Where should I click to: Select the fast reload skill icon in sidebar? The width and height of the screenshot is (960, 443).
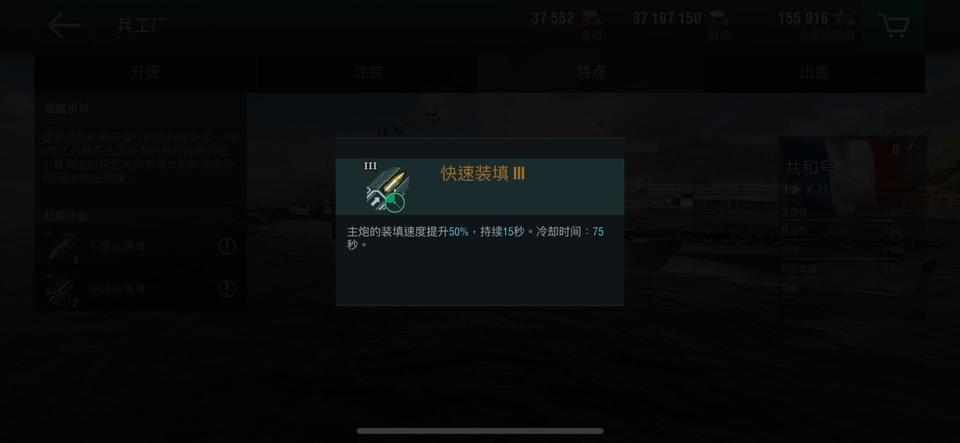click(x=62, y=291)
